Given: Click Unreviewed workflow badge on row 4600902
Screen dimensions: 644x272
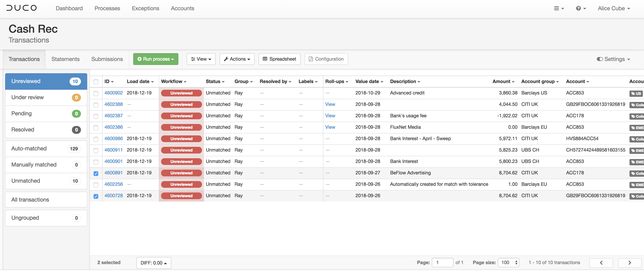Looking at the screenshot, I should [181, 93].
